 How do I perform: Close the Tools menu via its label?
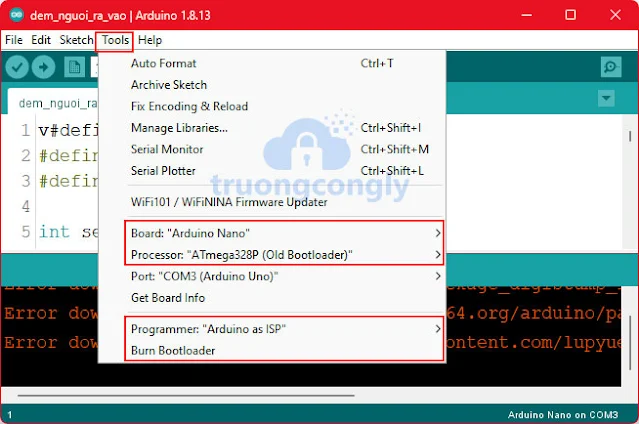click(x=115, y=40)
